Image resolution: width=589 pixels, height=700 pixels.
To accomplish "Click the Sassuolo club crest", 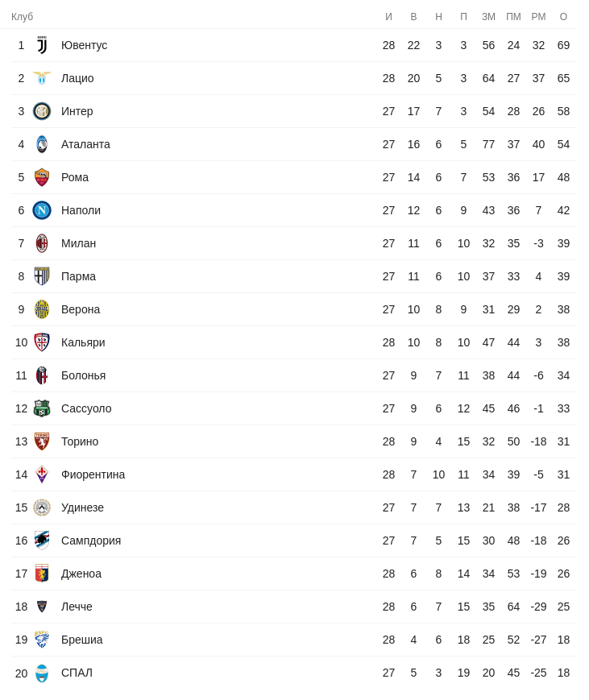I will (x=42, y=408).
